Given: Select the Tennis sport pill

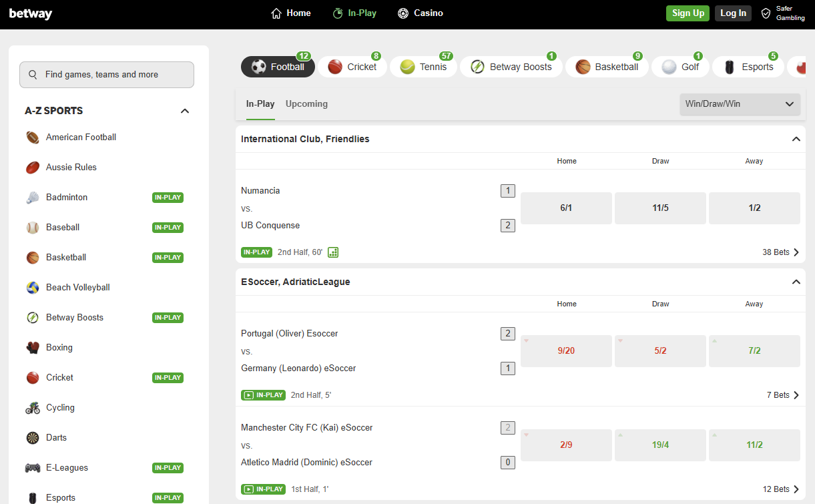Looking at the screenshot, I should [x=423, y=67].
